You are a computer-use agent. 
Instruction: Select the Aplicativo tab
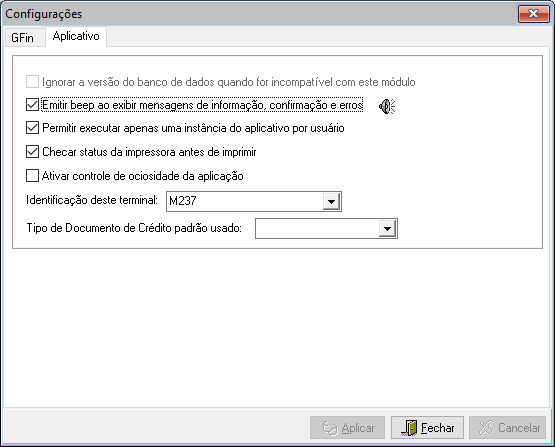coord(76,36)
